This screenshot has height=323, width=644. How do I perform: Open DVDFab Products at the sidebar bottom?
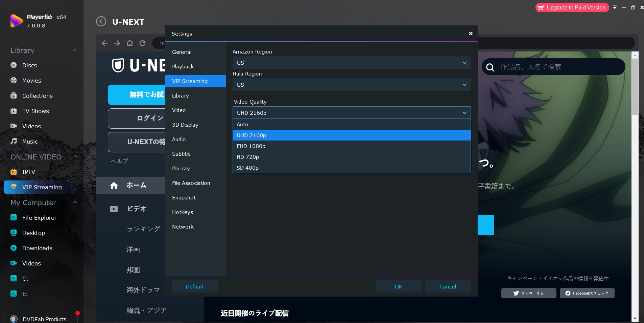coord(41,319)
